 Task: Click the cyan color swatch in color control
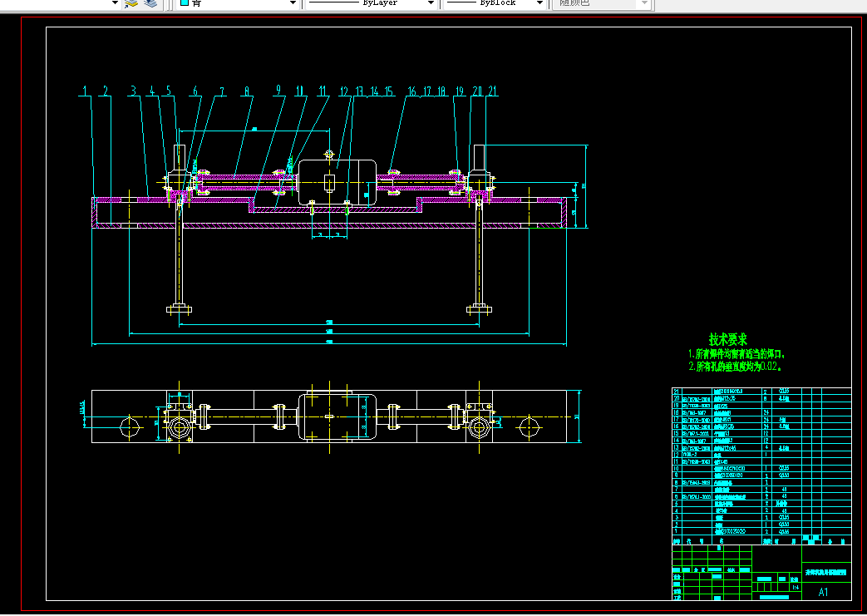point(185,2)
